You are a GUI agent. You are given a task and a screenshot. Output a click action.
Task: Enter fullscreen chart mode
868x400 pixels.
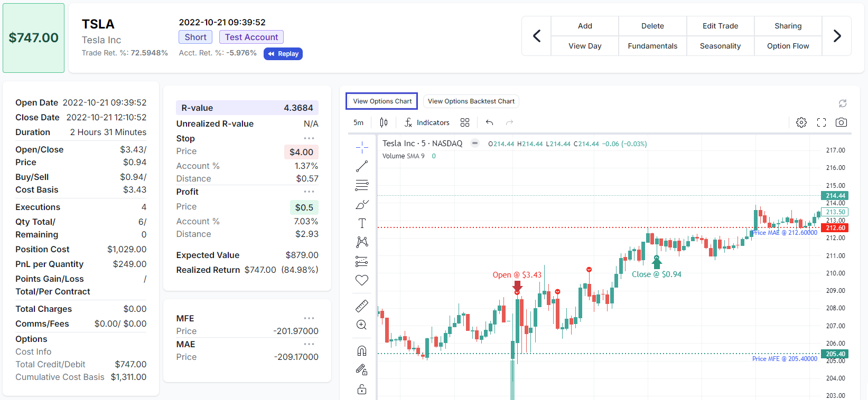tap(822, 122)
